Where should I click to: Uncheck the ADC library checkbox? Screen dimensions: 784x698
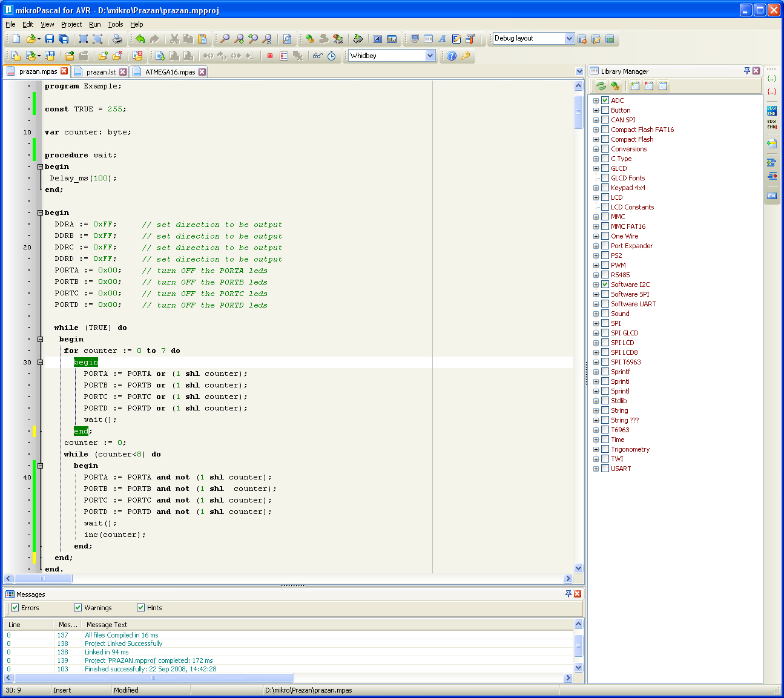tap(605, 100)
